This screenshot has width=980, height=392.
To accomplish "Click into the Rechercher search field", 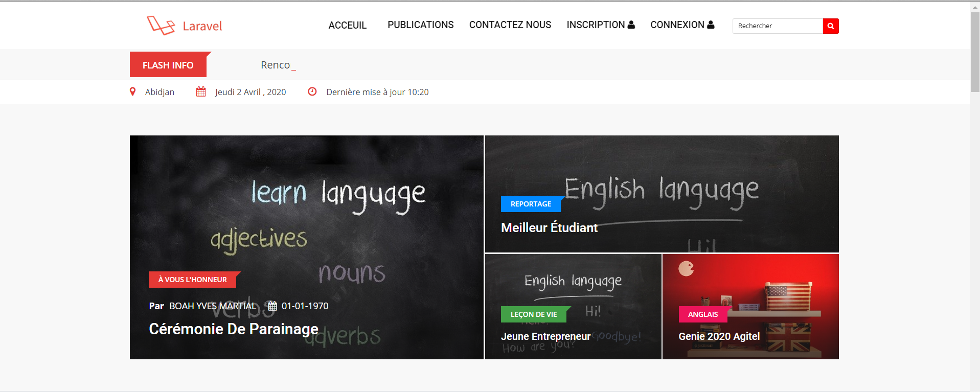I will [x=778, y=26].
